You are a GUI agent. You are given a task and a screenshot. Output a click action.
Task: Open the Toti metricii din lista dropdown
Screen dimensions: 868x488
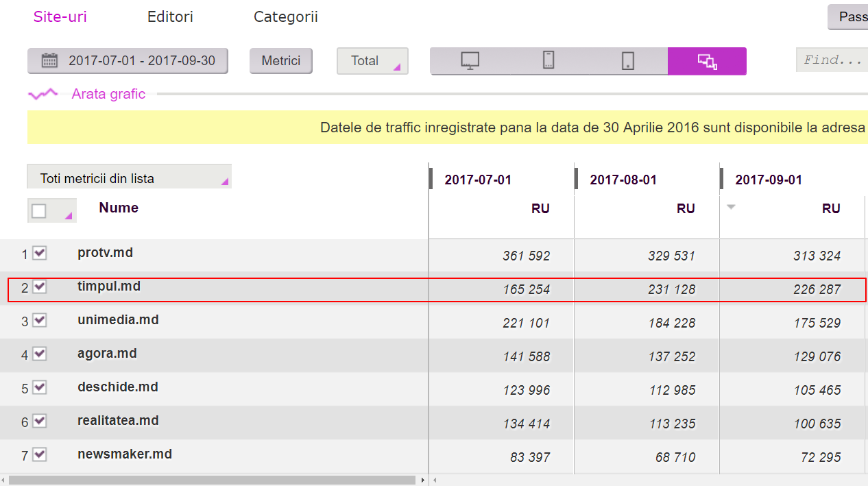tap(129, 177)
